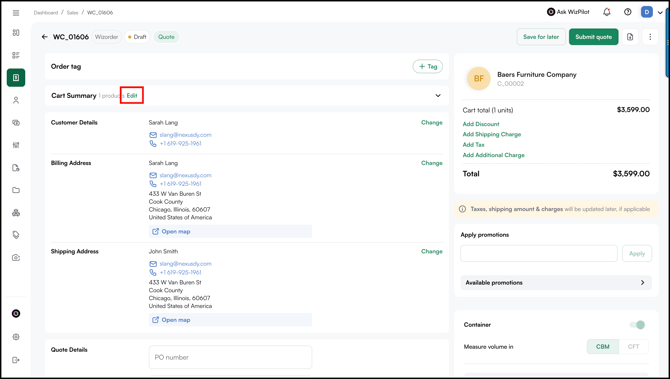Focus the PO number field
The height and width of the screenshot is (379, 670).
[x=230, y=357]
